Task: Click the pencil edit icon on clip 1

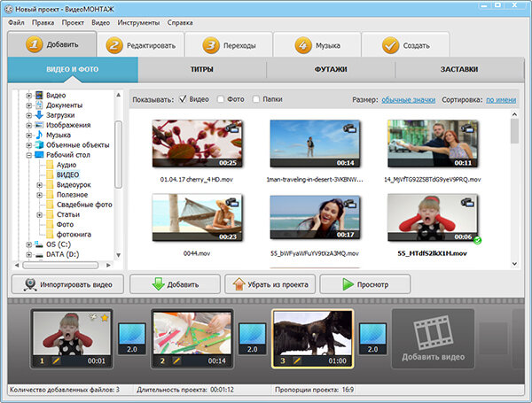Action: coord(57,361)
